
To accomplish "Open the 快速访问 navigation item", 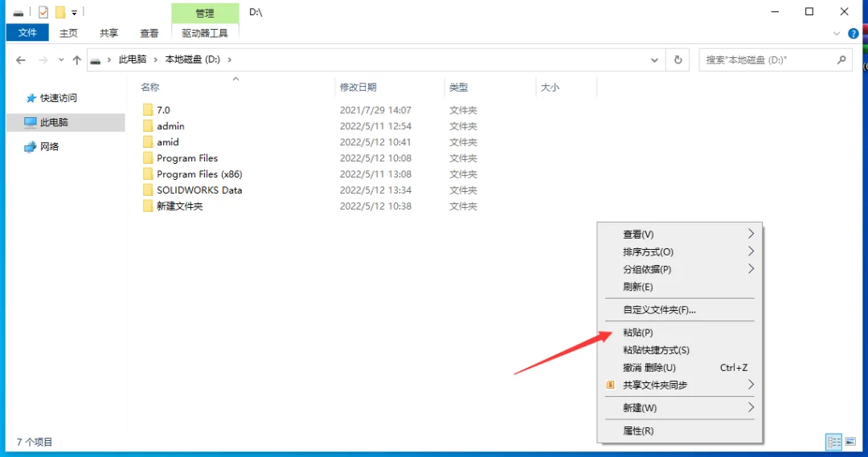I will click(x=58, y=98).
